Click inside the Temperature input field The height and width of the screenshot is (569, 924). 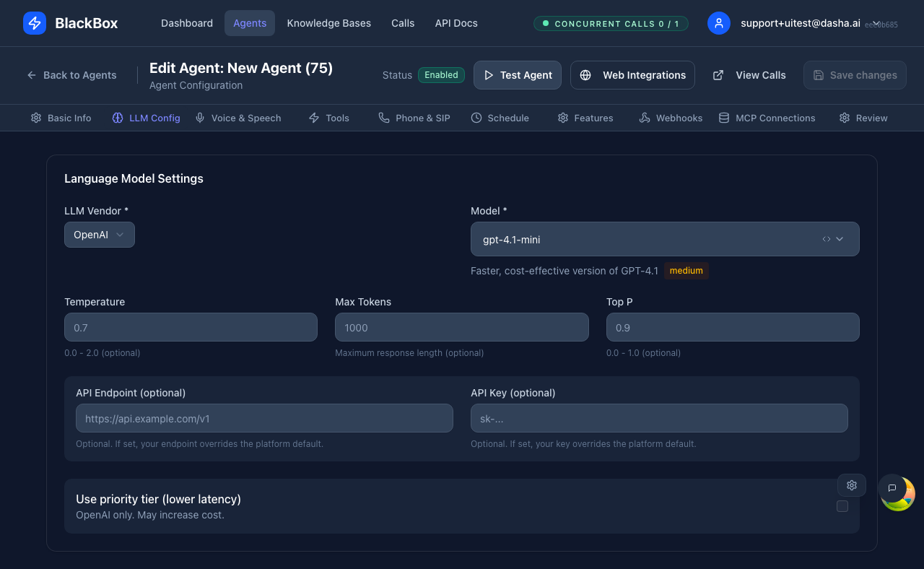(x=191, y=326)
